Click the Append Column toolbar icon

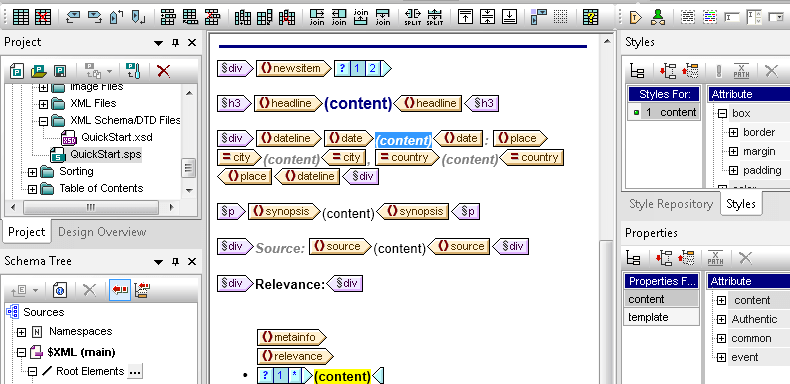click(265, 17)
